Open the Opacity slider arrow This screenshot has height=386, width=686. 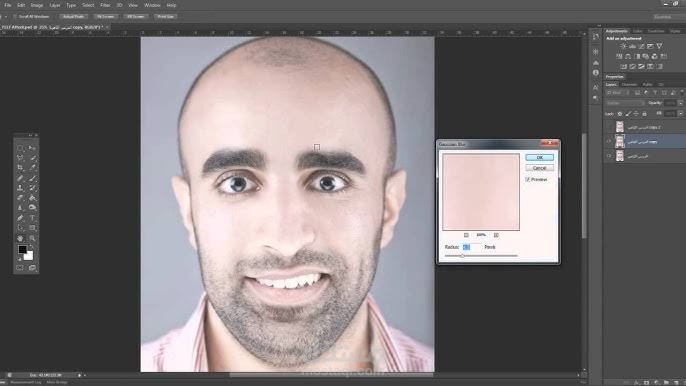click(680, 103)
